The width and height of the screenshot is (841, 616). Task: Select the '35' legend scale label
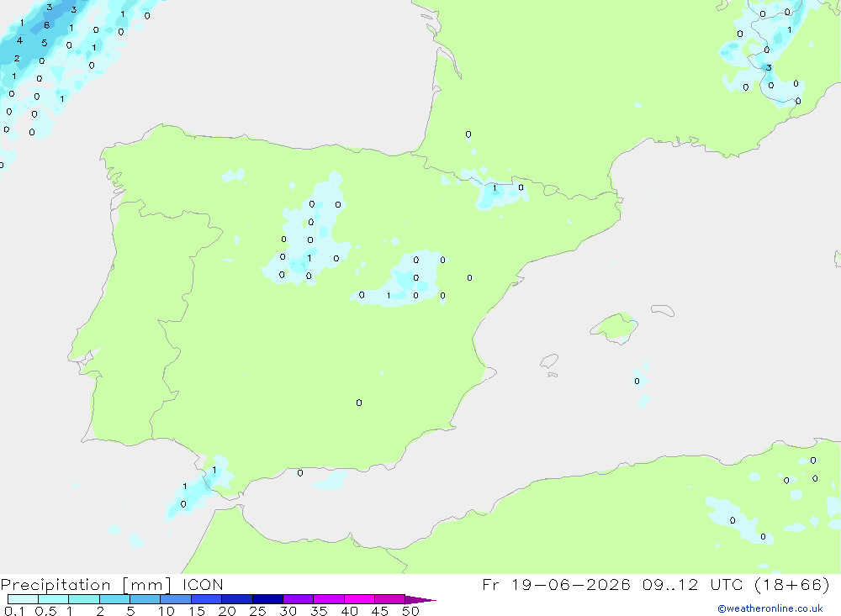[x=319, y=611]
